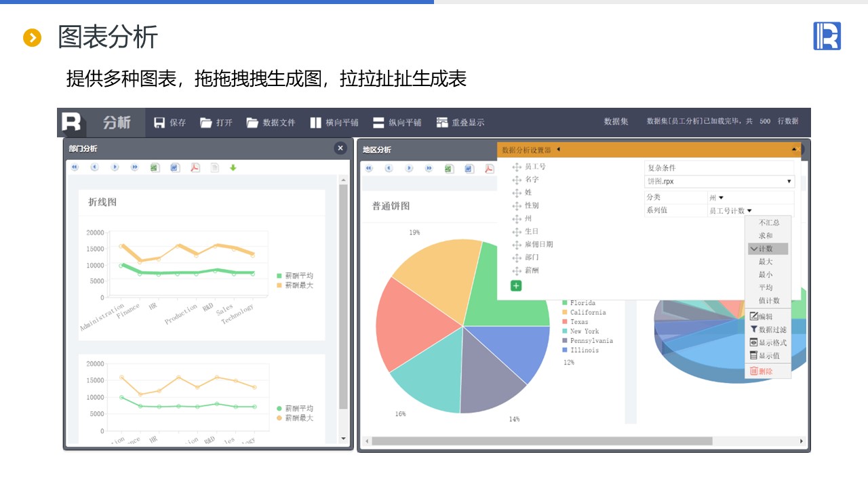Click the California legend color swatch

tap(565, 312)
